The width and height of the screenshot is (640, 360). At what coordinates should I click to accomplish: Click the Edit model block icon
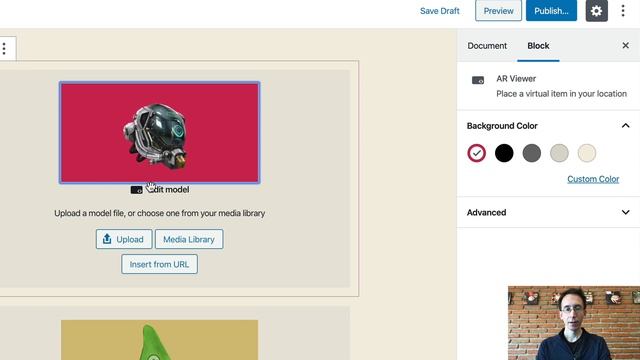click(x=136, y=190)
